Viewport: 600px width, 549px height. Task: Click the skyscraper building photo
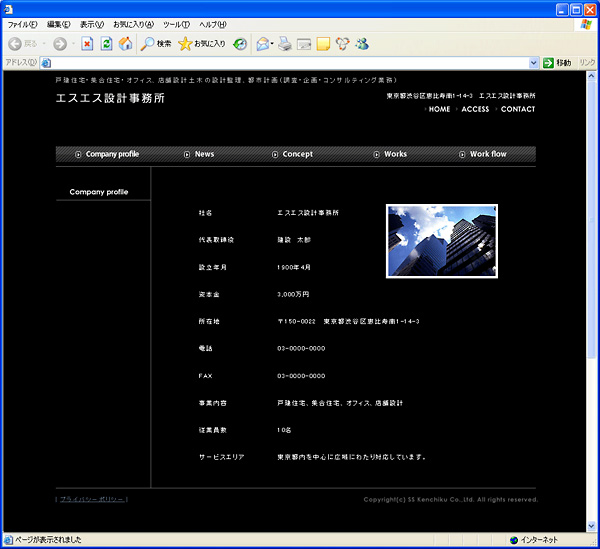(442, 241)
